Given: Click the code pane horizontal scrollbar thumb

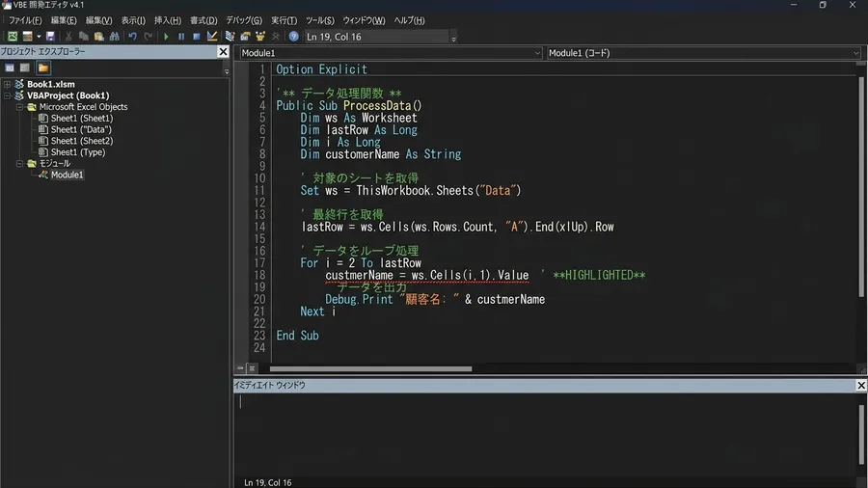Looking at the screenshot, I should (370, 368).
